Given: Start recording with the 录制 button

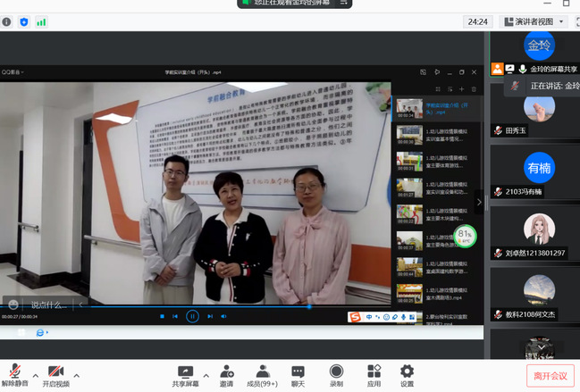Looking at the screenshot, I should click(x=336, y=374).
